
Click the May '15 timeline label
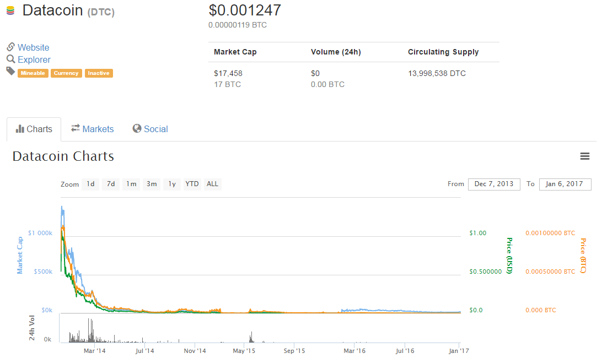coord(244,351)
